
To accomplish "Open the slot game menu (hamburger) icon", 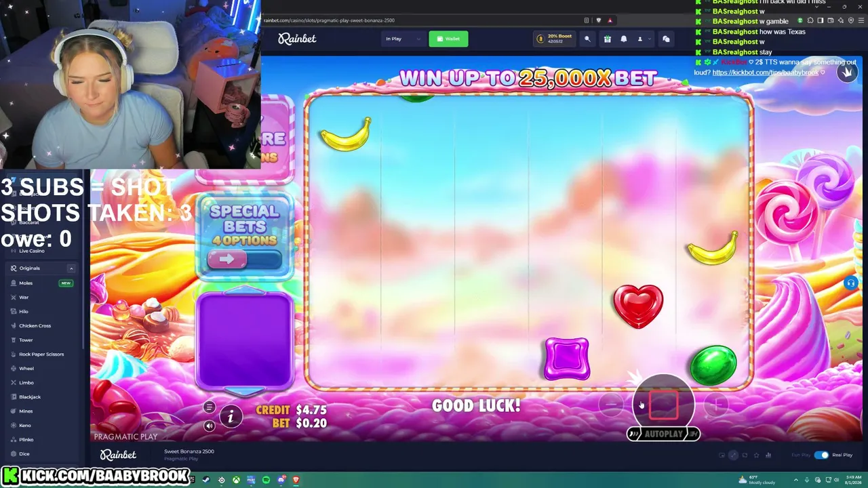I will pyautogui.click(x=209, y=407).
